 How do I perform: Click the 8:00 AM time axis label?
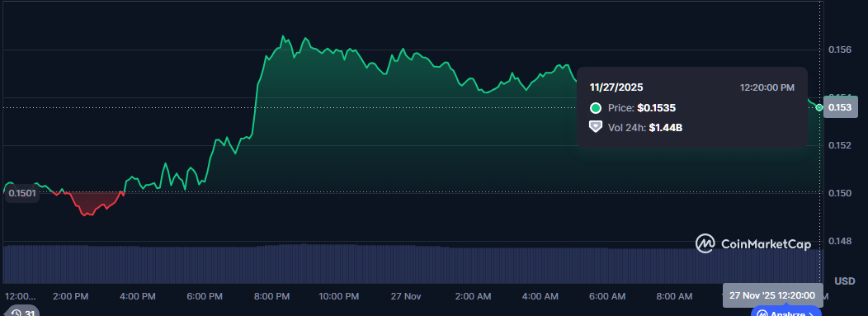click(x=674, y=296)
